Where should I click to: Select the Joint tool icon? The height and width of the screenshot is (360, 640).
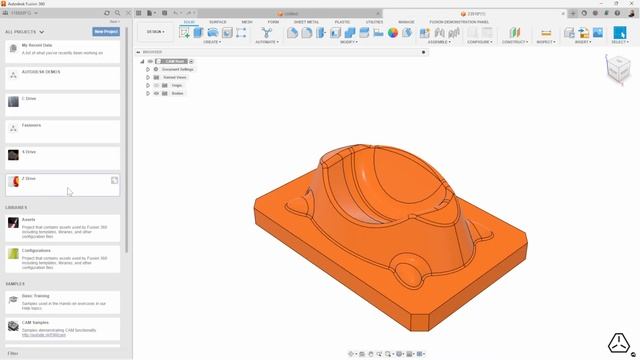tap(439, 33)
